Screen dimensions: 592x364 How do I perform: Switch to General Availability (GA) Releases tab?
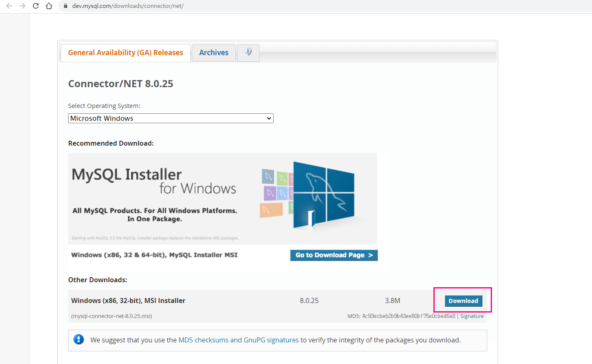click(x=125, y=53)
